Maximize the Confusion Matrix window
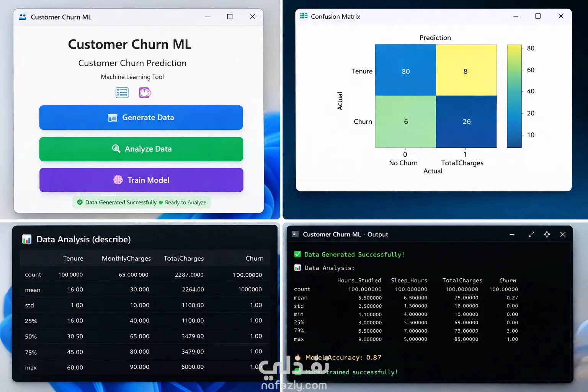 pos(538,16)
